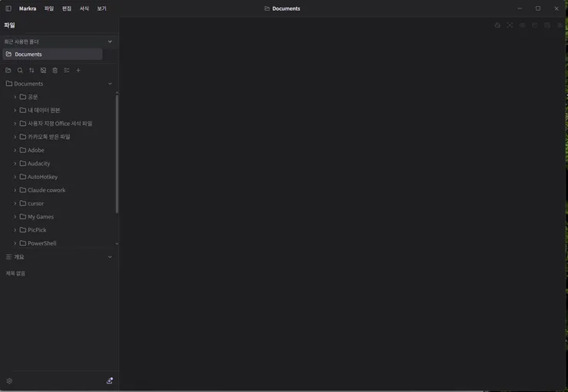The image size is (568, 392).
Task: Expand the Audacity folder arrow
Action: 15,163
